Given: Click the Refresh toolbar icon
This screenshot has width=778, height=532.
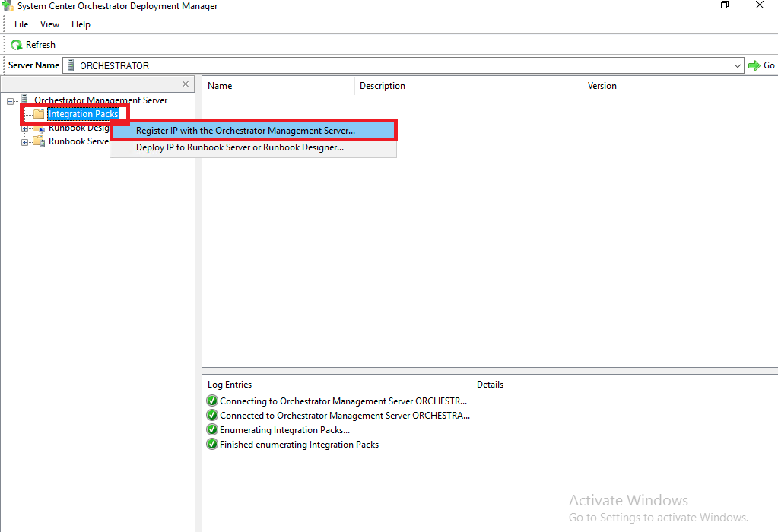Looking at the screenshot, I should (16, 45).
